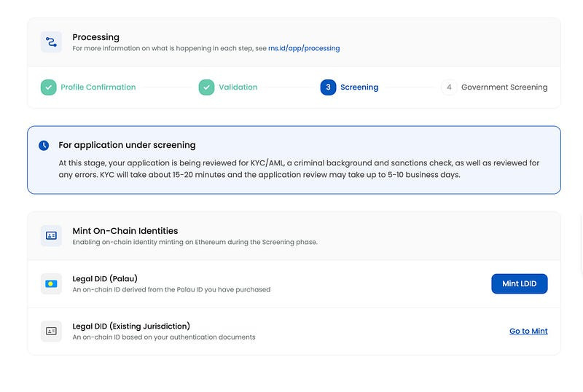Image resolution: width=583 pixels, height=392 pixels.
Task: Click the Existing Jurisdiction ID card icon
Action: tap(51, 331)
